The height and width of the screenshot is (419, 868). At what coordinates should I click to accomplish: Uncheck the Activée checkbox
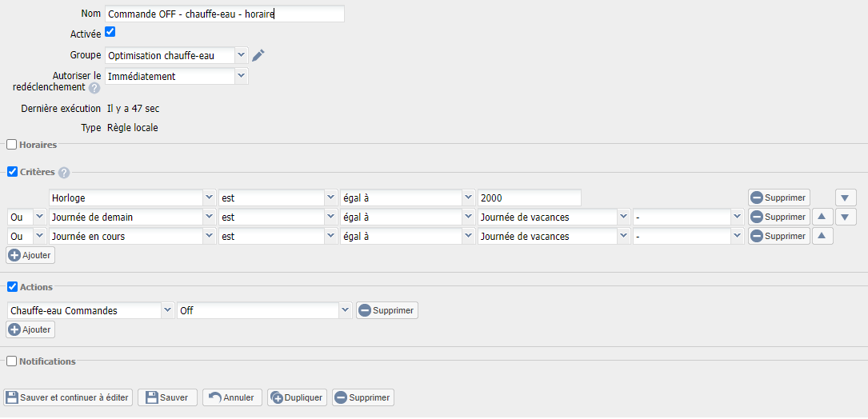point(110,32)
